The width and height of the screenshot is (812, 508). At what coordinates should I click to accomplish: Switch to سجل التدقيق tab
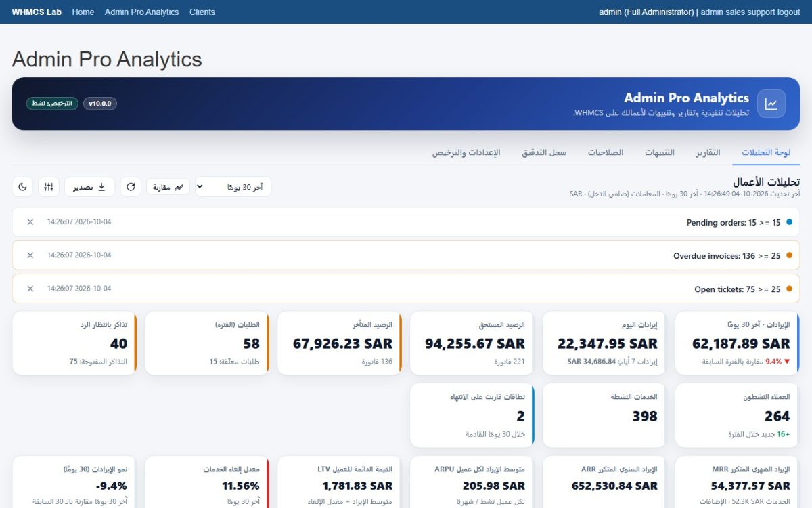click(x=544, y=152)
